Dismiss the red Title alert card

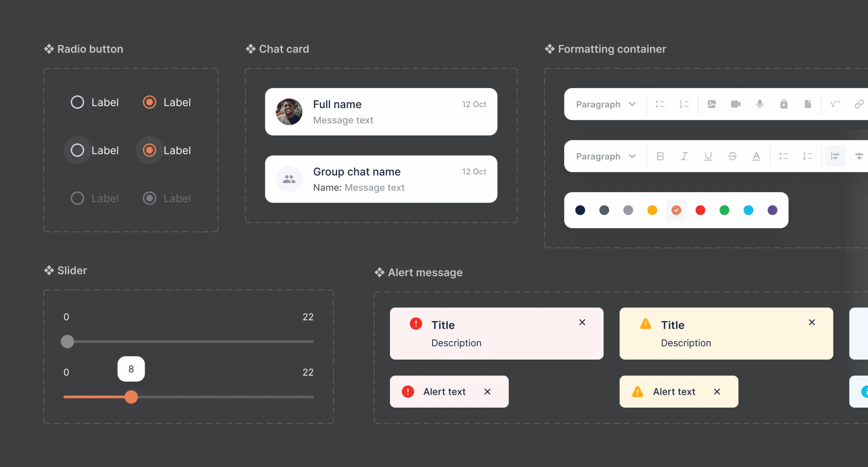point(582,322)
